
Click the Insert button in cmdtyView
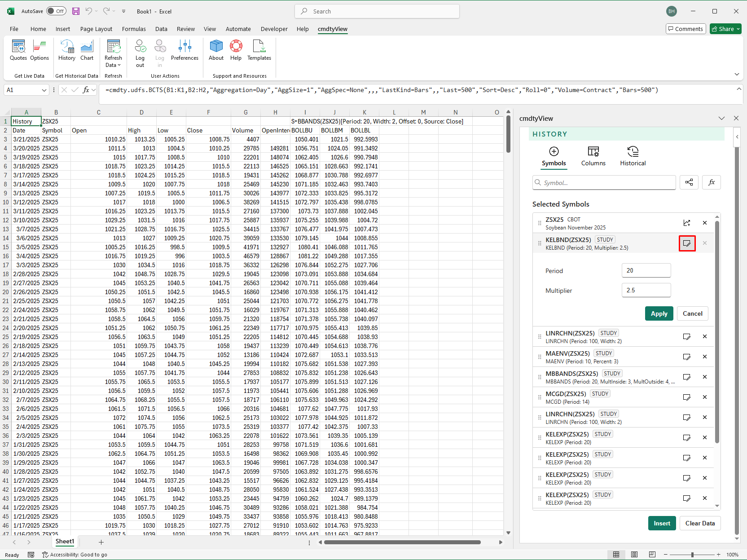click(662, 523)
